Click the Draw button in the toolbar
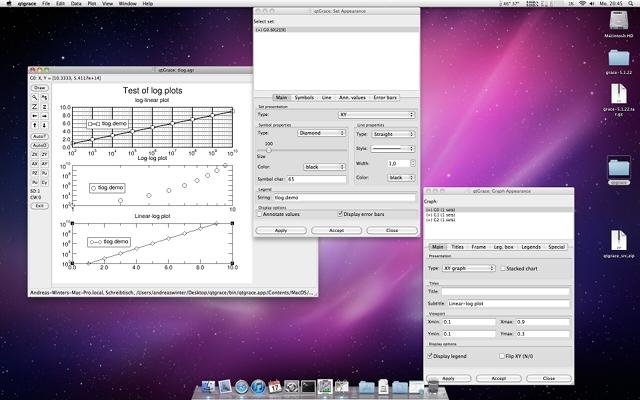The height and width of the screenshot is (400, 640). [x=40, y=88]
